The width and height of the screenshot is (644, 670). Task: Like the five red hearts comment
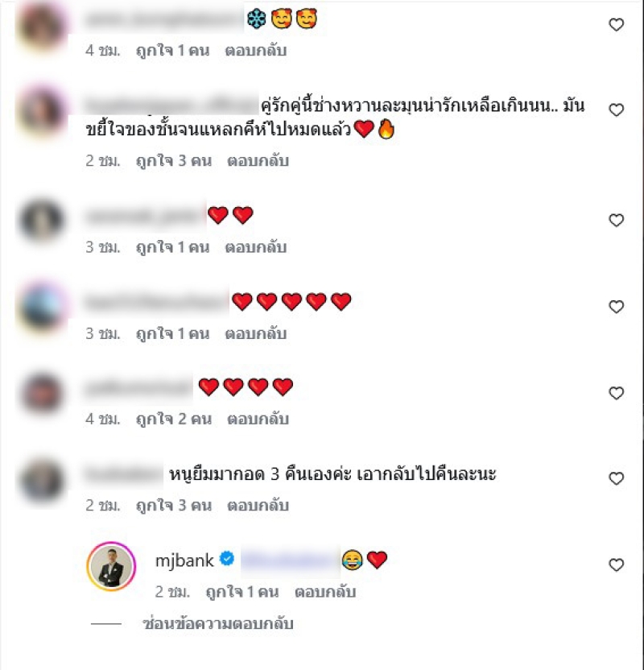(x=616, y=307)
